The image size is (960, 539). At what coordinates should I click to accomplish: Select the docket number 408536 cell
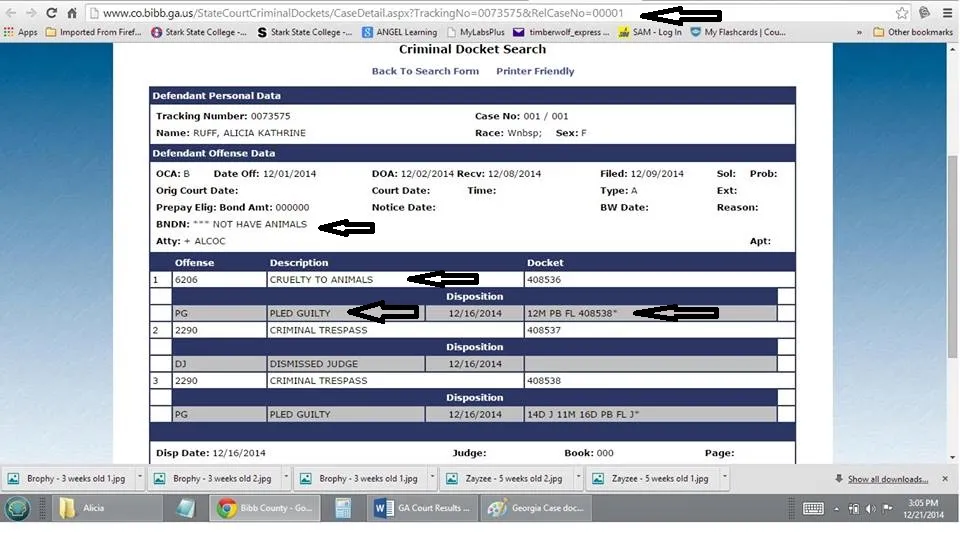659,279
